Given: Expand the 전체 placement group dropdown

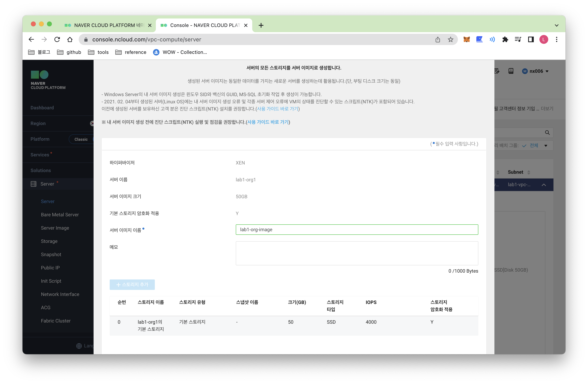Looking at the screenshot, I should pos(545,146).
